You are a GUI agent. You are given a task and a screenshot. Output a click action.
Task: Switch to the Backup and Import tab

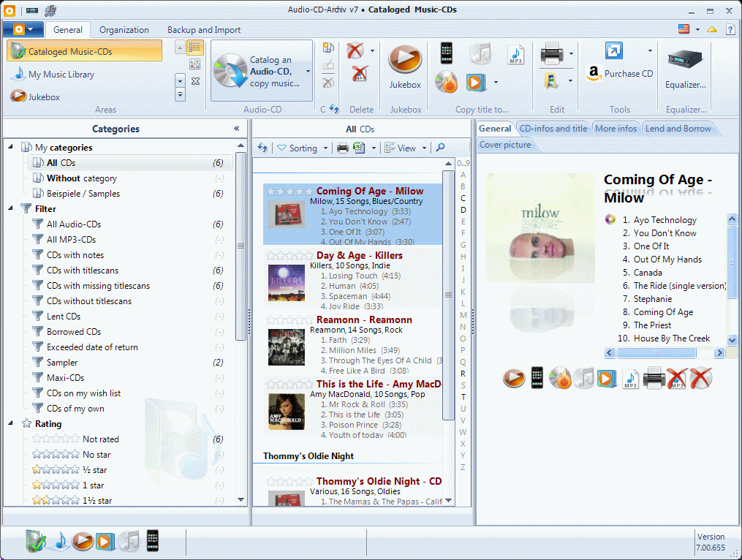point(204,30)
